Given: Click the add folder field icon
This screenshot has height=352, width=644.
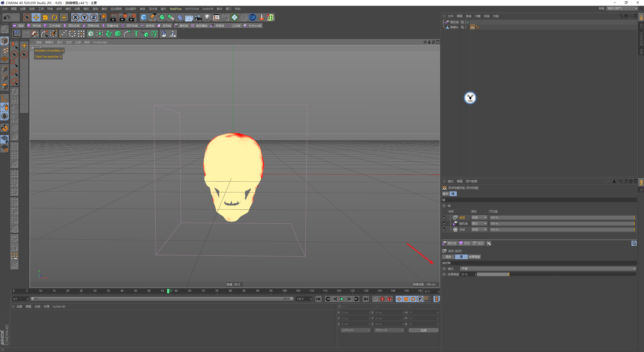Looking at the screenshot, I should tap(489, 243).
